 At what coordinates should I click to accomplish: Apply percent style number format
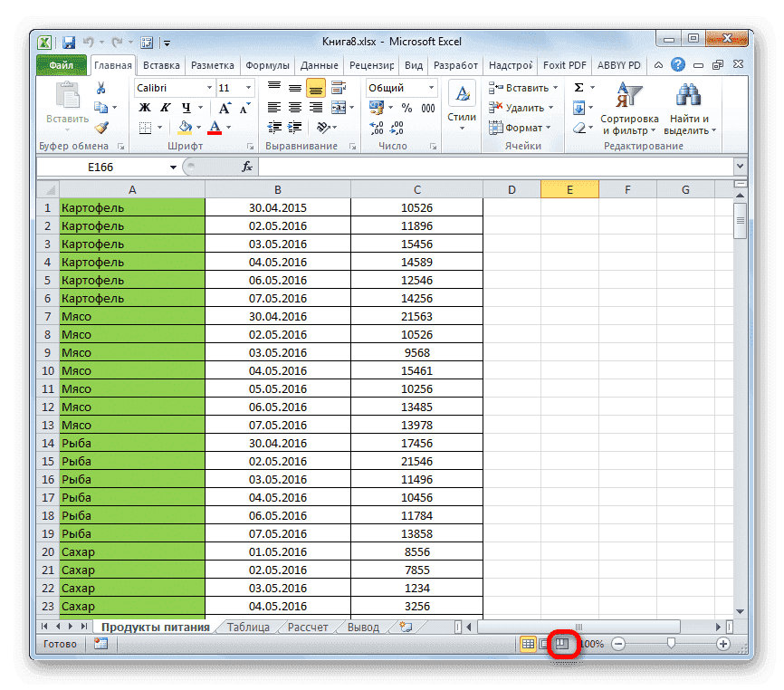[406, 108]
